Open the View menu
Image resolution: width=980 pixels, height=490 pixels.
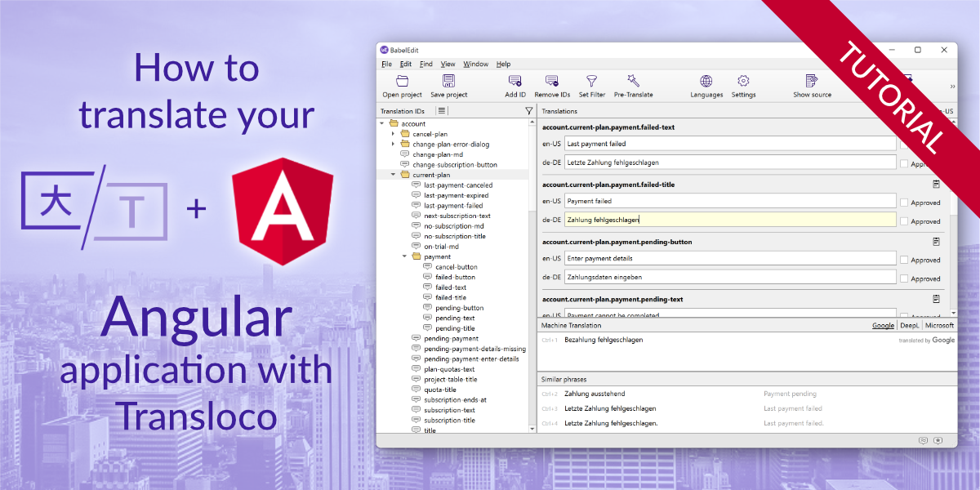tap(448, 64)
